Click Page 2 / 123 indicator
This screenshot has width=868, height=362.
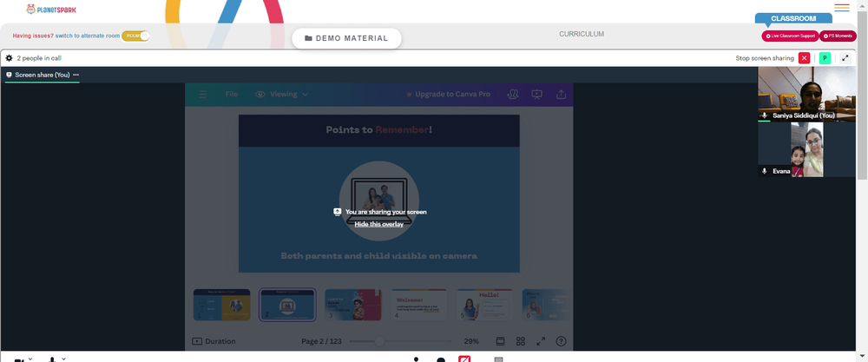point(321,341)
